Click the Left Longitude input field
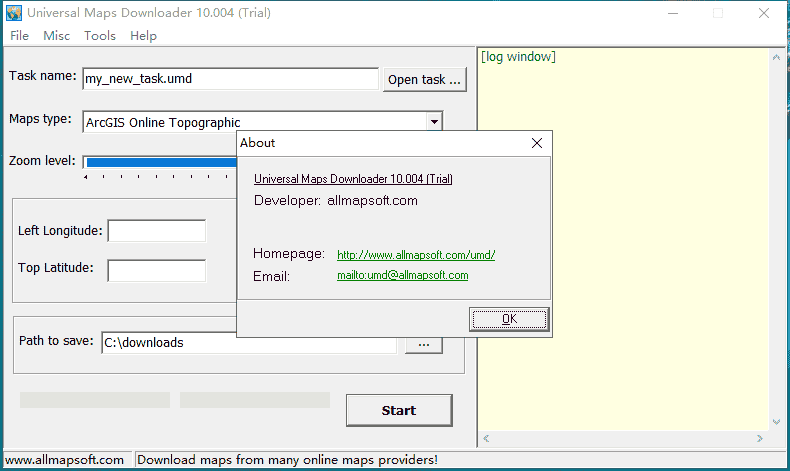The image size is (790, 471). point(156,231)
